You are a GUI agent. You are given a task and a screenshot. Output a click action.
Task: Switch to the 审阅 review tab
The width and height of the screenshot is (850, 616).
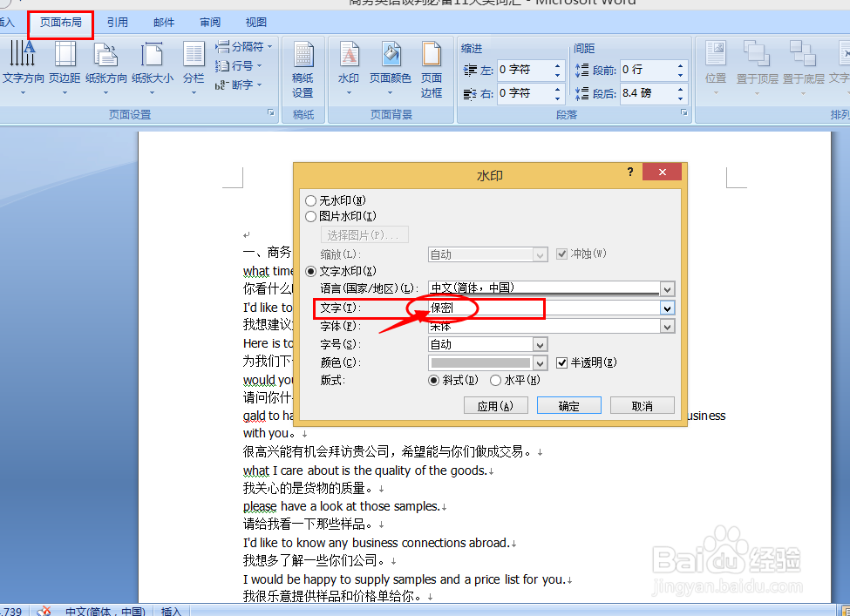[210, 22]
